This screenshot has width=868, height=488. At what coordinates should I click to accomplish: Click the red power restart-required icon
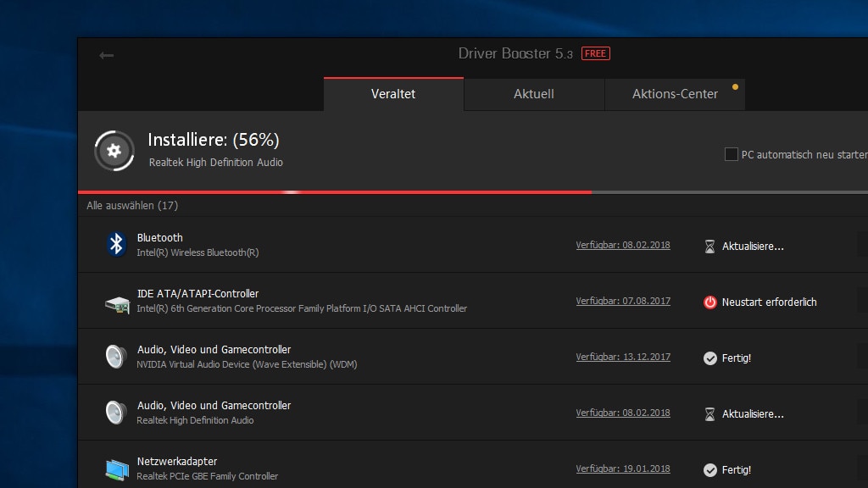709,302
